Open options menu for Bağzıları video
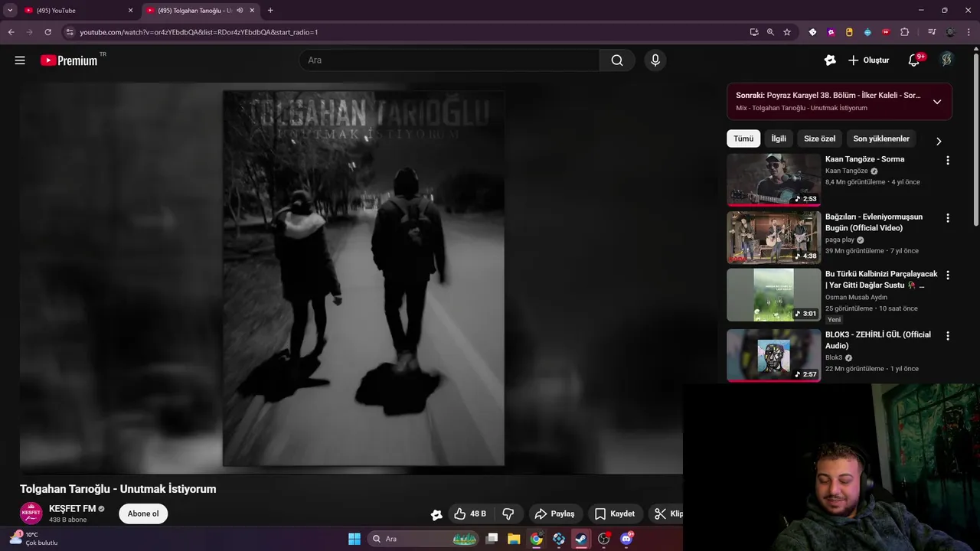Image resolution: width=980 pixels, height=551 pixels. click(x=948, y=218)
